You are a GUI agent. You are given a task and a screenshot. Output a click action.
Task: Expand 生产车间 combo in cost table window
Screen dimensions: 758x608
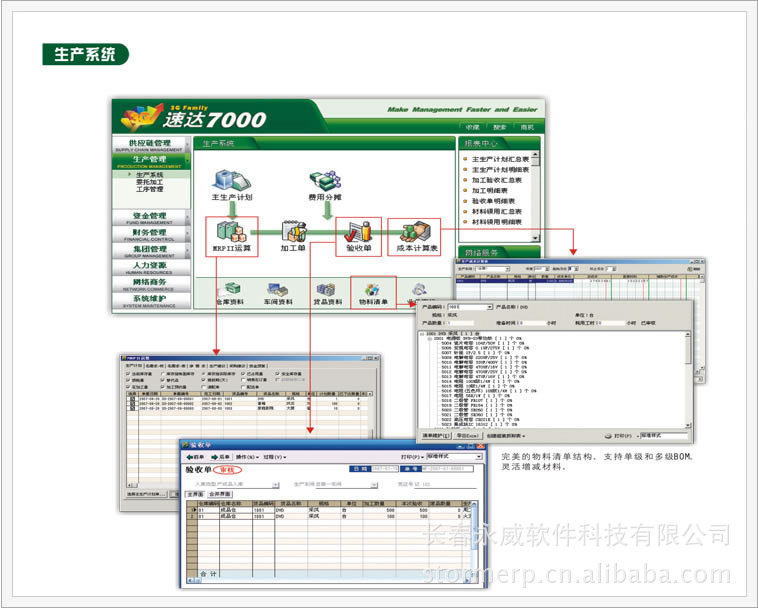click(507, 269)
